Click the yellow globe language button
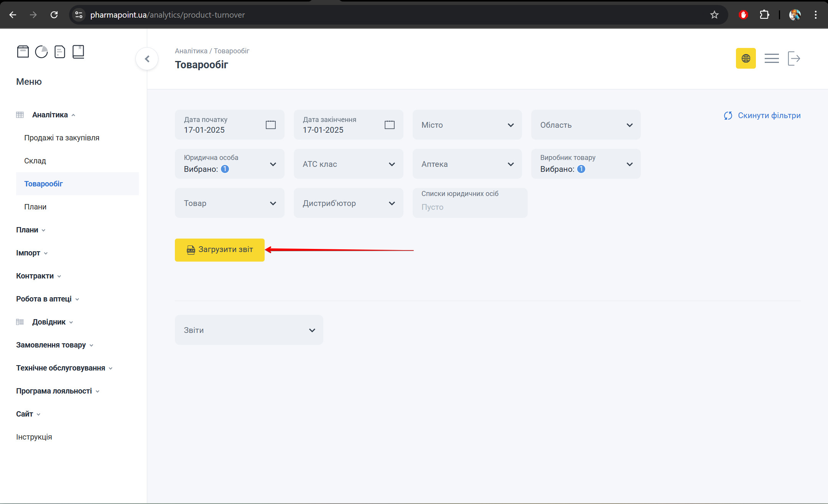Viewport: 828px width, 504px height. pyautogui.click(x=746, y=58)
